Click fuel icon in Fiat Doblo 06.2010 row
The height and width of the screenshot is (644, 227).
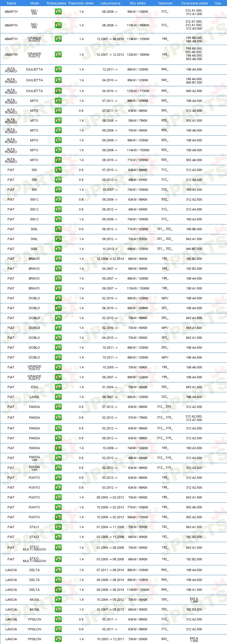click(x=58, y=308)
